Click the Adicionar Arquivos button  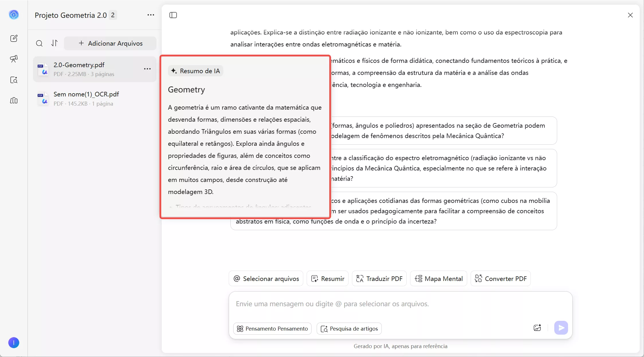click(110, 43)
